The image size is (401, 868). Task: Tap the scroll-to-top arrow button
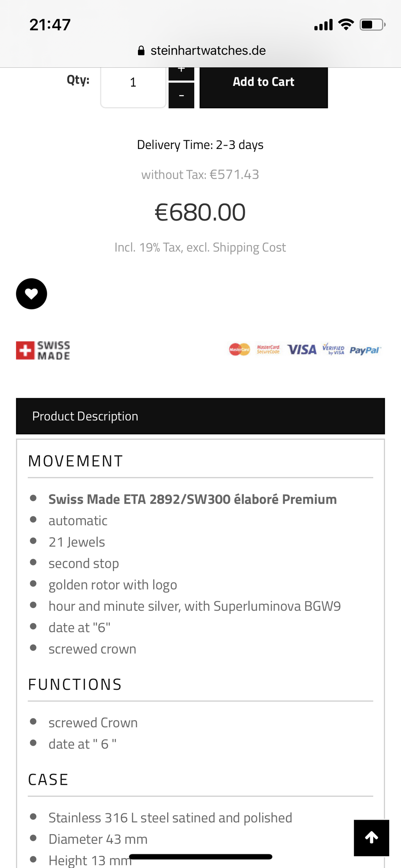[x=371, y=838]
